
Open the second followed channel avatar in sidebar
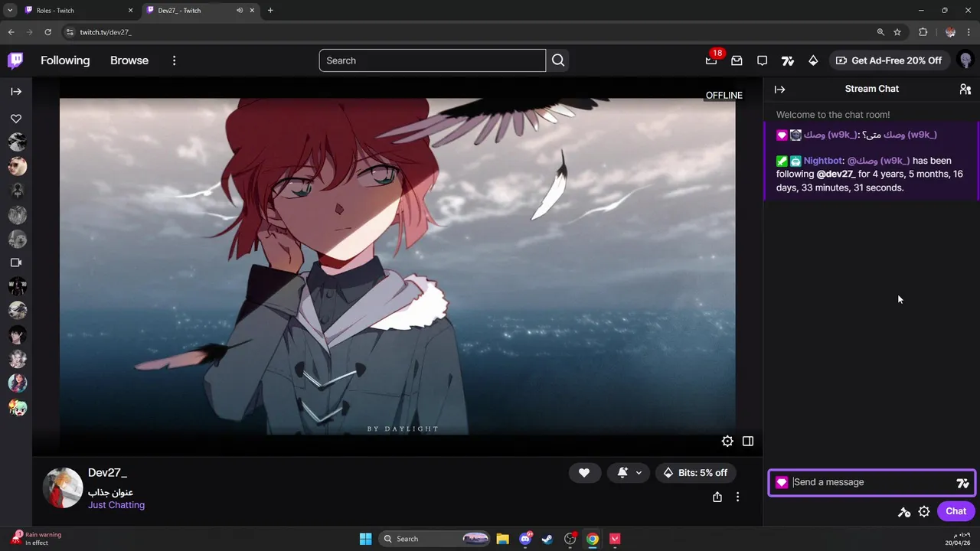pyautogui.click(x=17, y=166)
